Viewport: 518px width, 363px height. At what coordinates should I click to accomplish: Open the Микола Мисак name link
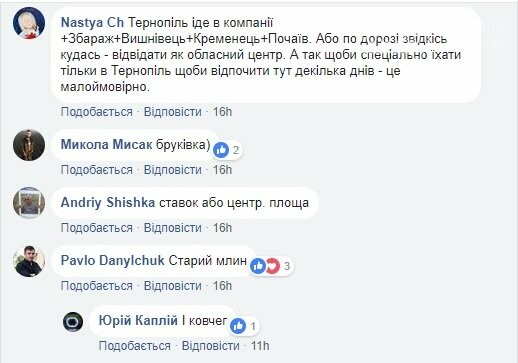coord(107,145)
